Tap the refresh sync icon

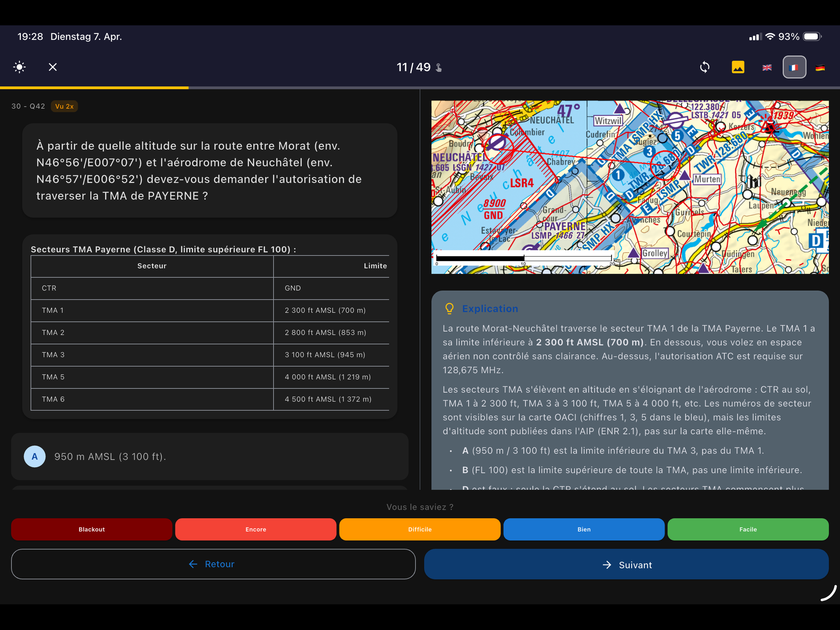pos(704,67)
